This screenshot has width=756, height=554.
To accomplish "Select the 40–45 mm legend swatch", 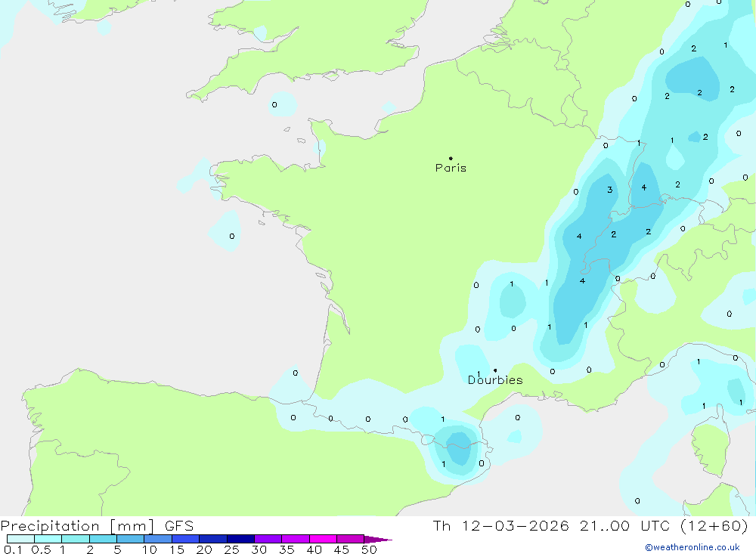I will coord(323,539).
